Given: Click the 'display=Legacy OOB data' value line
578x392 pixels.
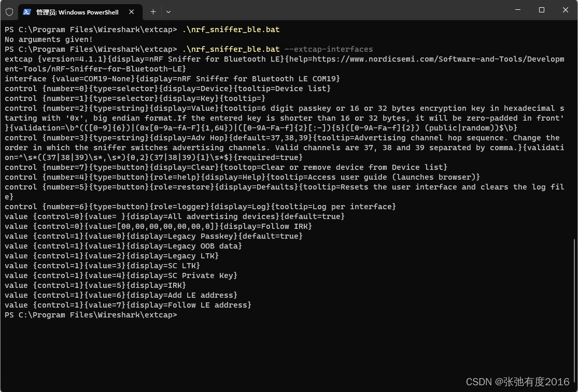Looking at the screenshot, I should [123, 246].
